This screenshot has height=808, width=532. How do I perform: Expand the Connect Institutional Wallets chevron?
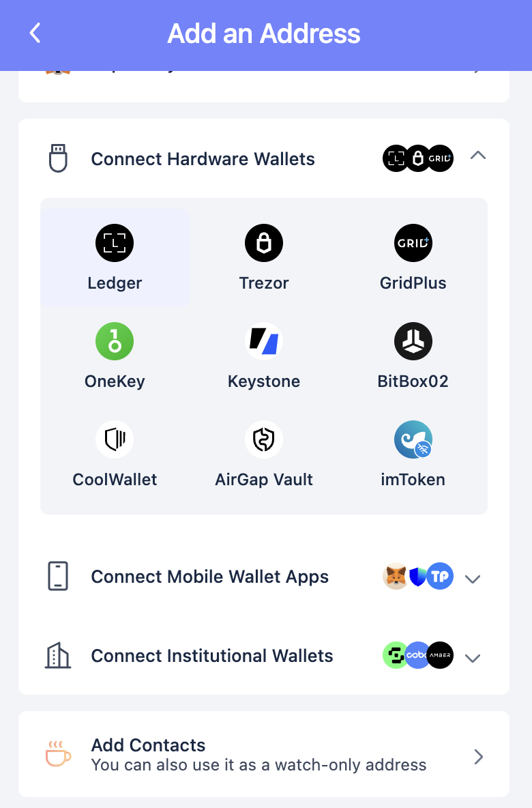pos(472,658)
